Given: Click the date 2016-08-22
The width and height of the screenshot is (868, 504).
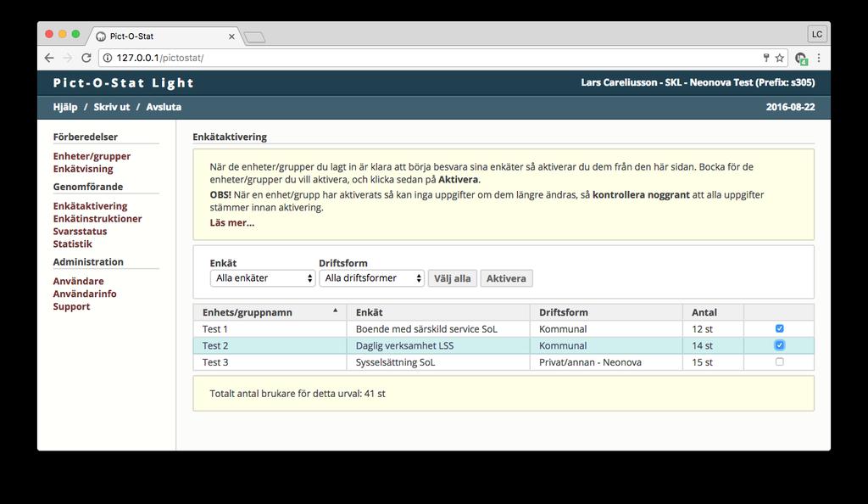Looking at the screenshot, I should coord(790,107).
